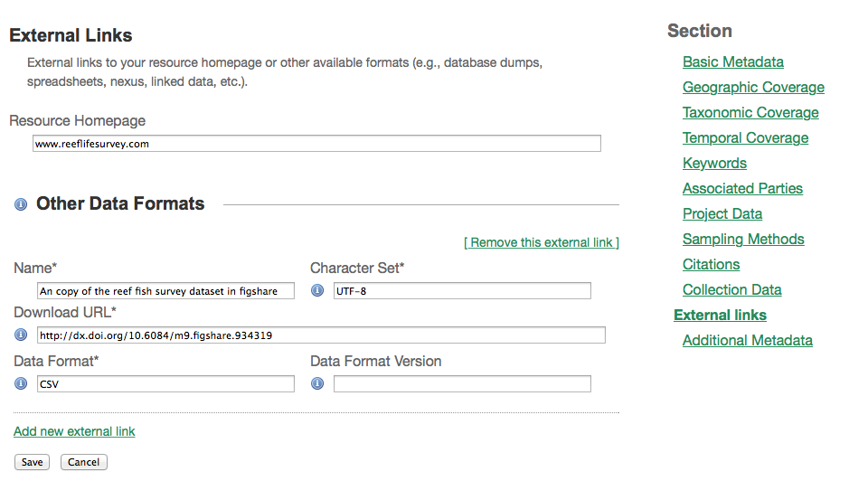This screenshot has width=868, height=481.
Task: Click info icon next to Data Format field
Action: tap(21, 383)
